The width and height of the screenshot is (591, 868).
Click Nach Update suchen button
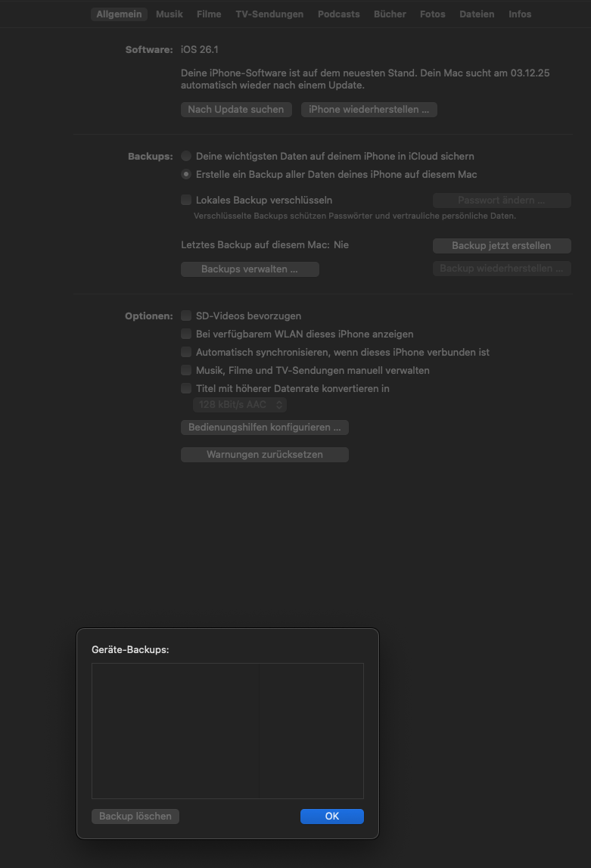pos(236,110)
